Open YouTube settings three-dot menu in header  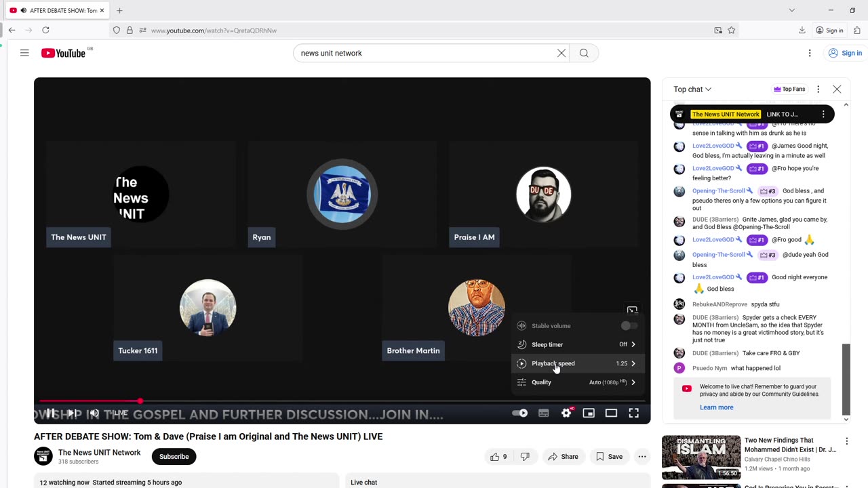pyautogui.click(x=810, y=53)
